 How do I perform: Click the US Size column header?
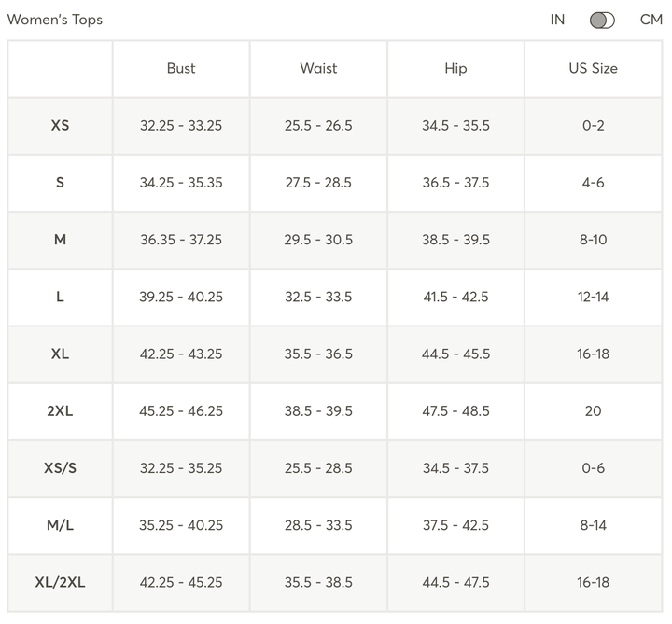pos(593,68)
